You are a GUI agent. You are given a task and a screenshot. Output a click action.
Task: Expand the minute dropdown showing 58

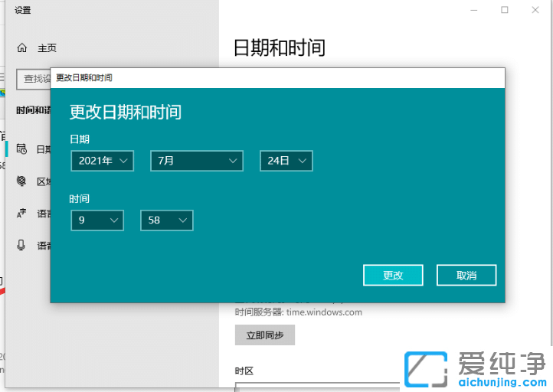pyautogui.click(x=166, y=220)
